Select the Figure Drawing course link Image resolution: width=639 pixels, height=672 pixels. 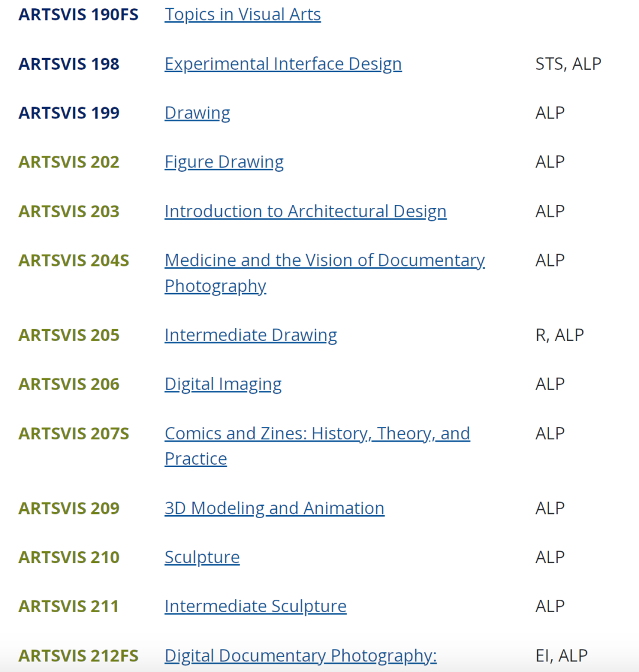224,162
